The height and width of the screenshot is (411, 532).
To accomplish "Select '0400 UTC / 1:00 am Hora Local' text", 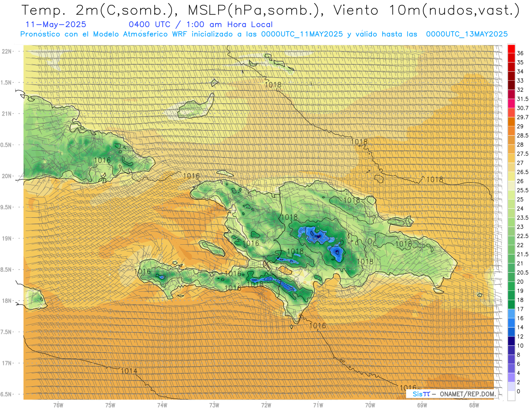I will (200, 25).
